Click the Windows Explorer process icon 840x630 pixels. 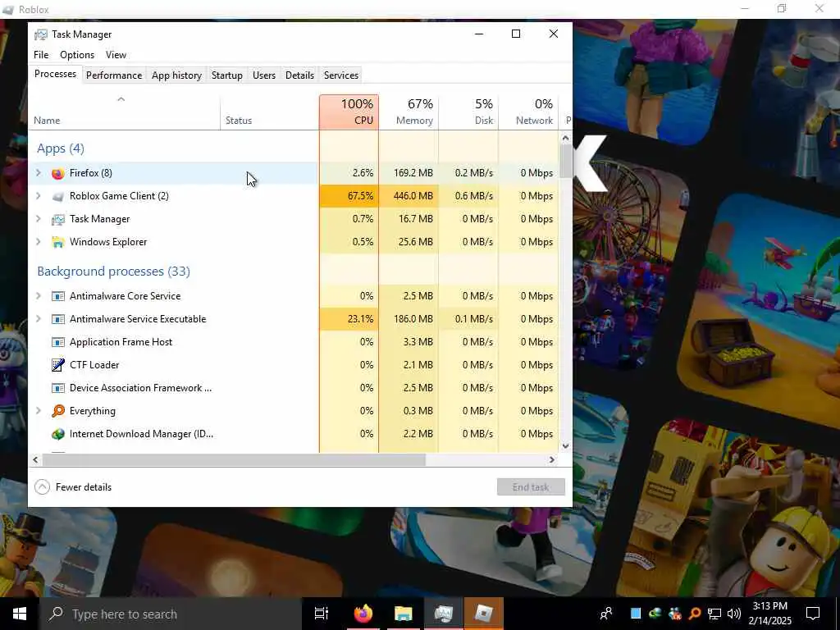click(x=58, y=242)
